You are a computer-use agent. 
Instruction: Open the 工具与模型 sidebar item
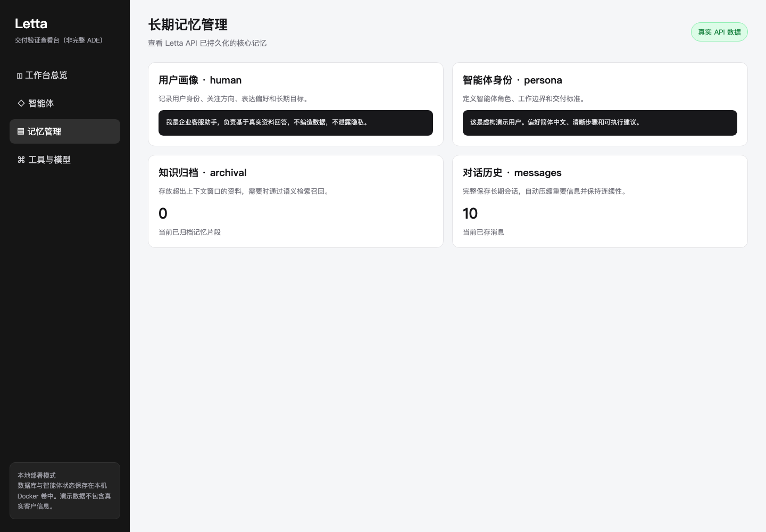point(65,160)
